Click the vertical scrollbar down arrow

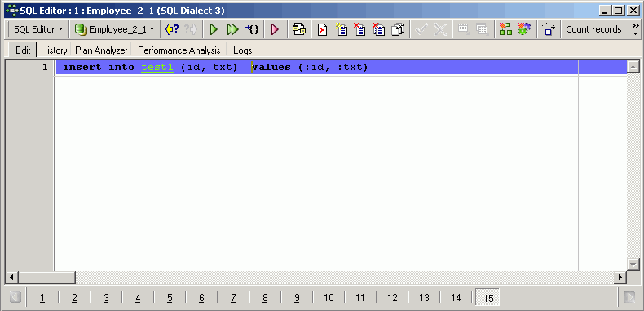633,265
